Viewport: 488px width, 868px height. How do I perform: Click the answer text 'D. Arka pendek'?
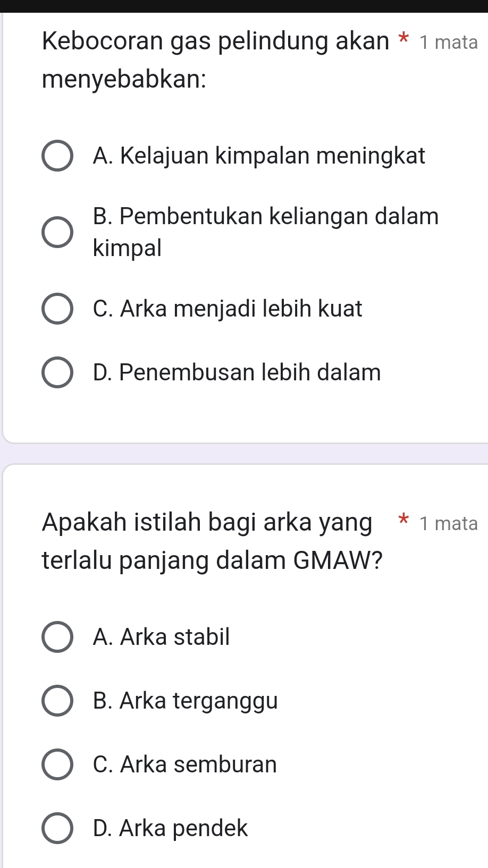170,828
